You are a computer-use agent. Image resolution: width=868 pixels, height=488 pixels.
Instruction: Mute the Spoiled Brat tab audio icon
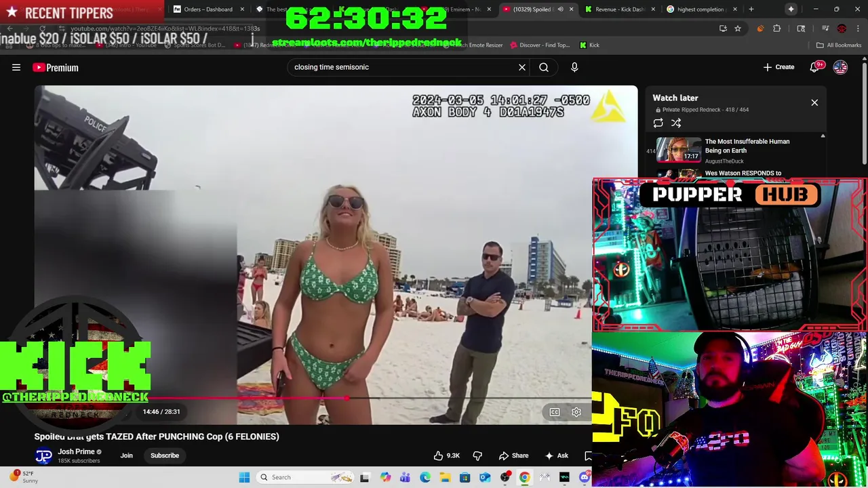pyautogui.click(x=560, y=9)
